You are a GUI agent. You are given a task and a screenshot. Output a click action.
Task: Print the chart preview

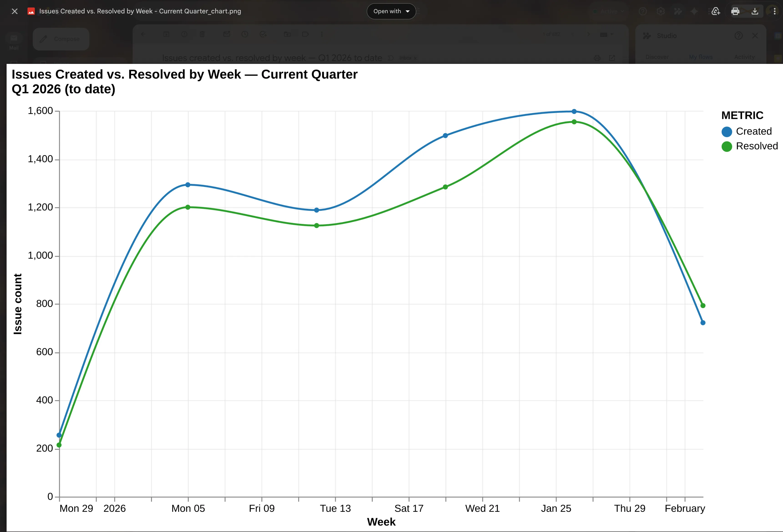click(735, 11)
